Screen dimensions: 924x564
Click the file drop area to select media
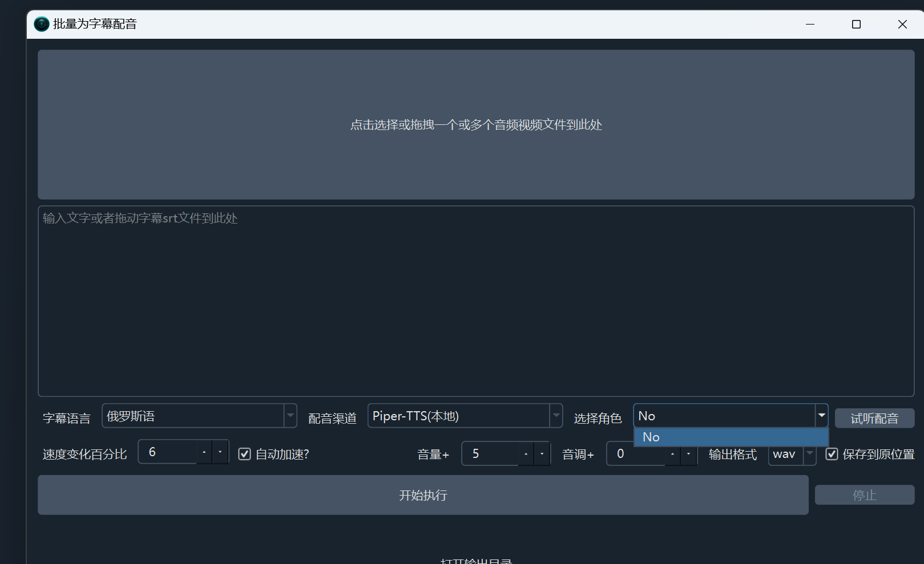click(x=476, y=125)
